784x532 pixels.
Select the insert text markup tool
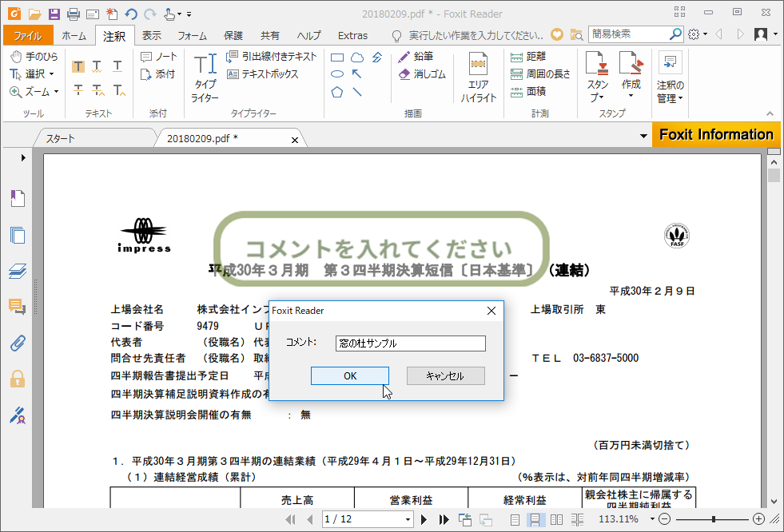(119, 90)
